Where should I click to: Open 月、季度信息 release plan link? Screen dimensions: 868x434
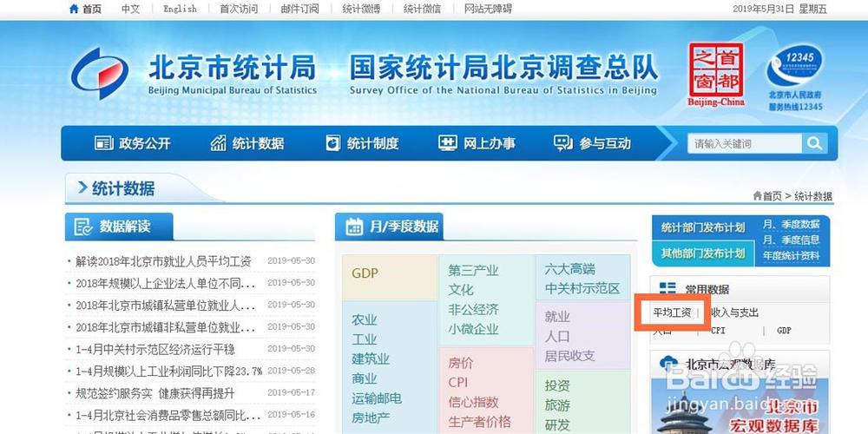pyautogui.click(x=792, y=240)
